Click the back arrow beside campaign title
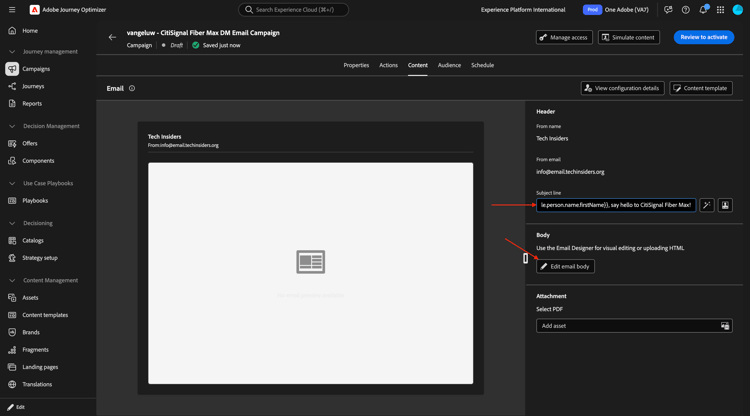750x416 pixels. pos(112,37)
